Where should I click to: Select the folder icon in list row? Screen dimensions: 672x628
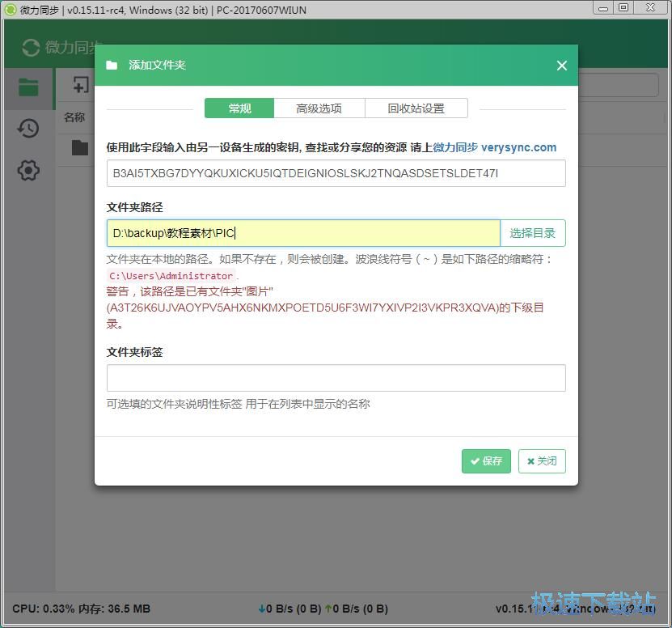click(80, 148)
